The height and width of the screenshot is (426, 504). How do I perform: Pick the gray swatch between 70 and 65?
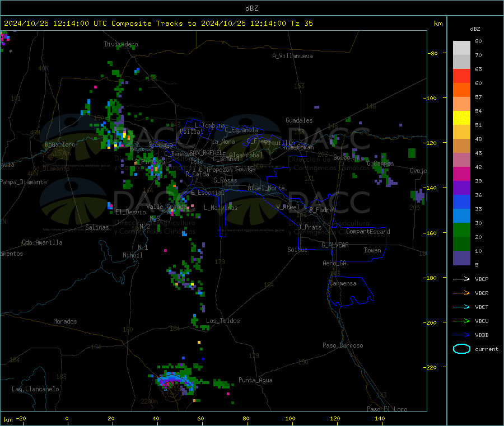[x=461, y=62]
